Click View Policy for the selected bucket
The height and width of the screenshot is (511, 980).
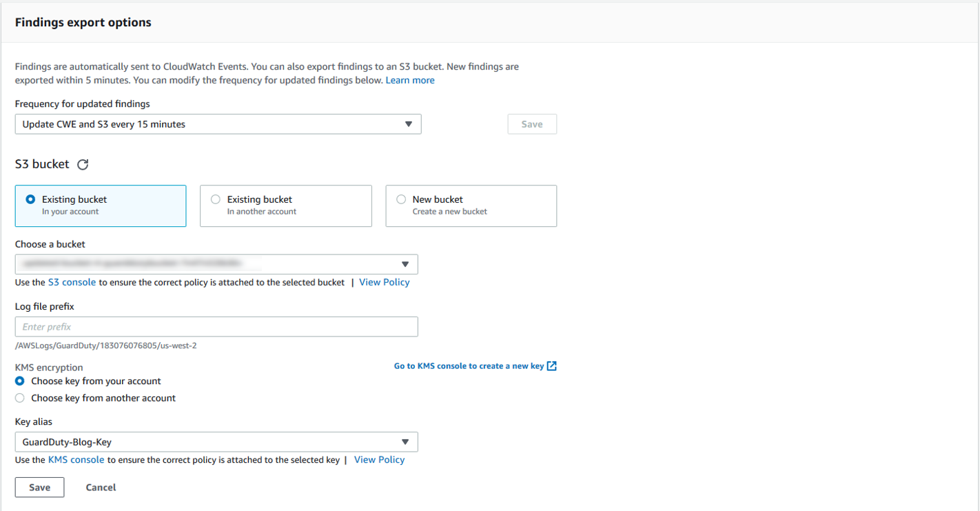point(384,282)
